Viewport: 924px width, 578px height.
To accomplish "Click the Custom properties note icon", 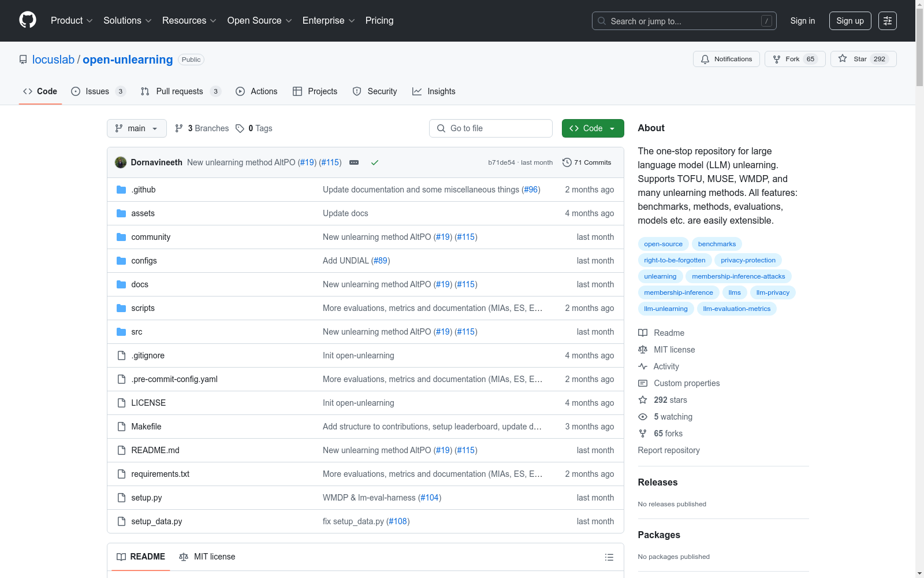I will pyautogui.click(x=643, y=383).
